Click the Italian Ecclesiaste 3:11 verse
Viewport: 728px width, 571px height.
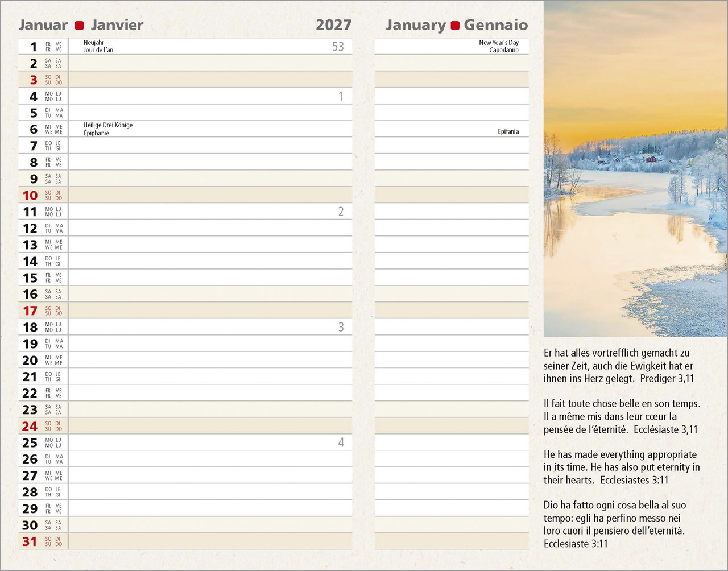[615, 524]
